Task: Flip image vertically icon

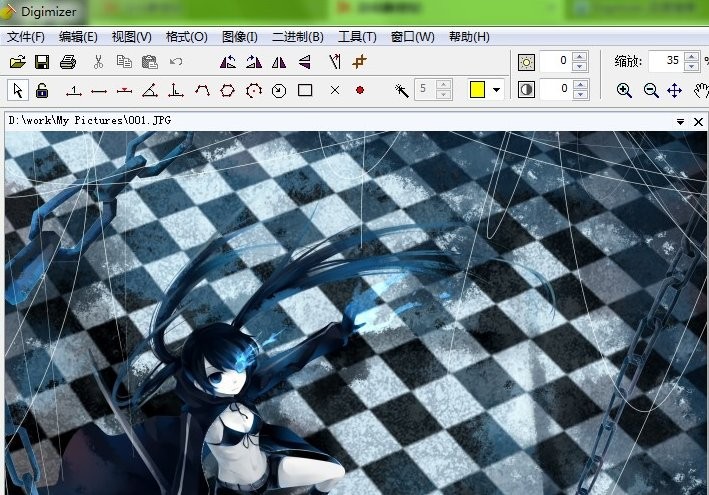Action: 305,62
